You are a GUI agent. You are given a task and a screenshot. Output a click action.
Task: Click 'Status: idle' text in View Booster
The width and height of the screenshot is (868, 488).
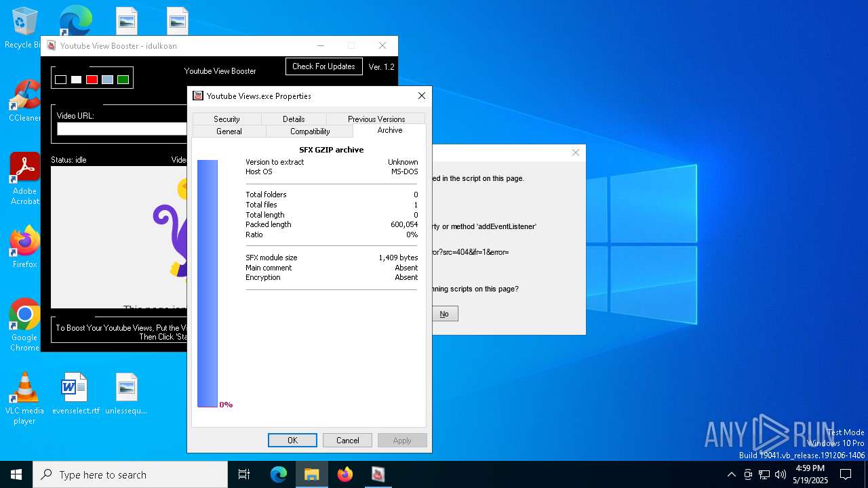(x=68, y=160)
